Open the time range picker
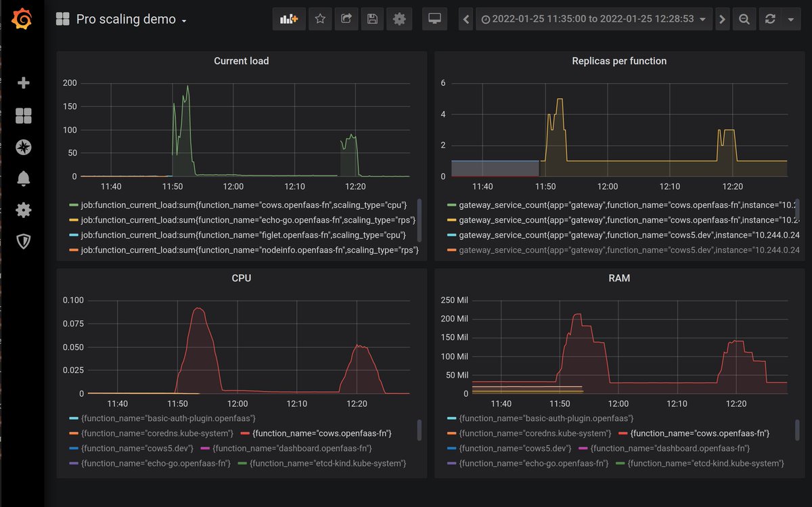 593,19
